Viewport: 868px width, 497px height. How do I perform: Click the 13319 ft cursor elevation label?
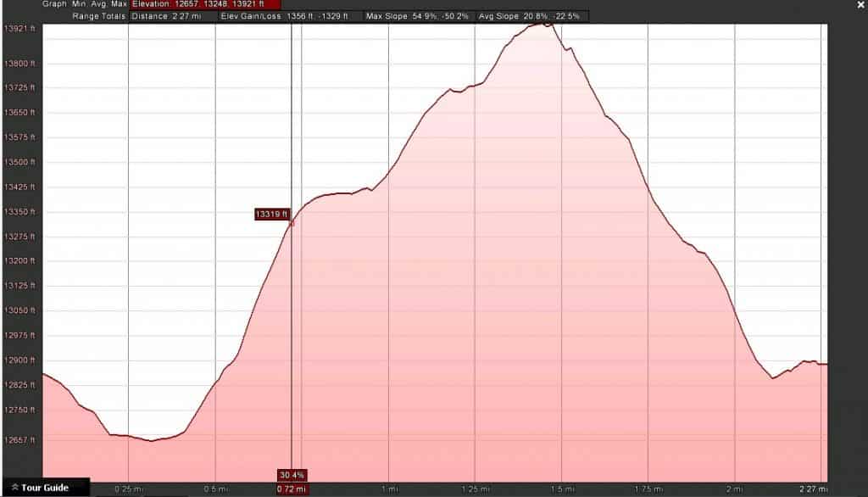click(272, 215)
